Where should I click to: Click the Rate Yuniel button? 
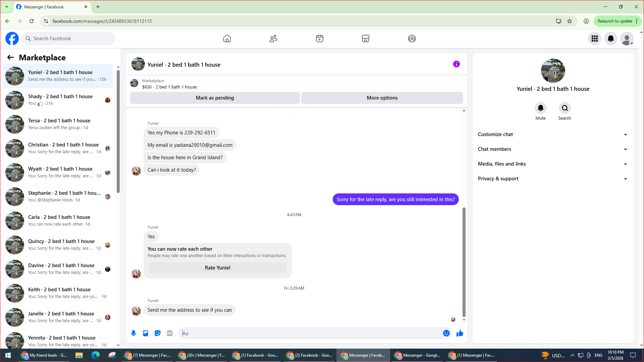[x=217, y=268]
